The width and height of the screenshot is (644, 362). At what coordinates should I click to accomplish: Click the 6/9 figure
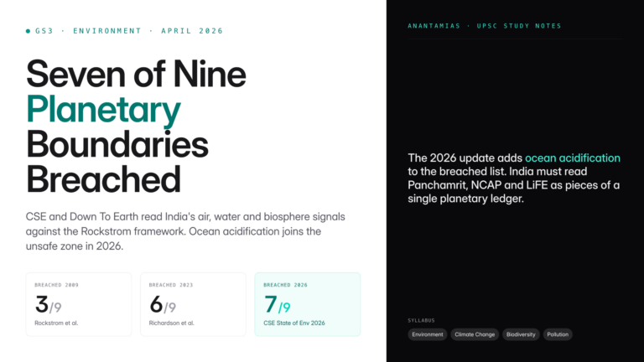[163, 306]
